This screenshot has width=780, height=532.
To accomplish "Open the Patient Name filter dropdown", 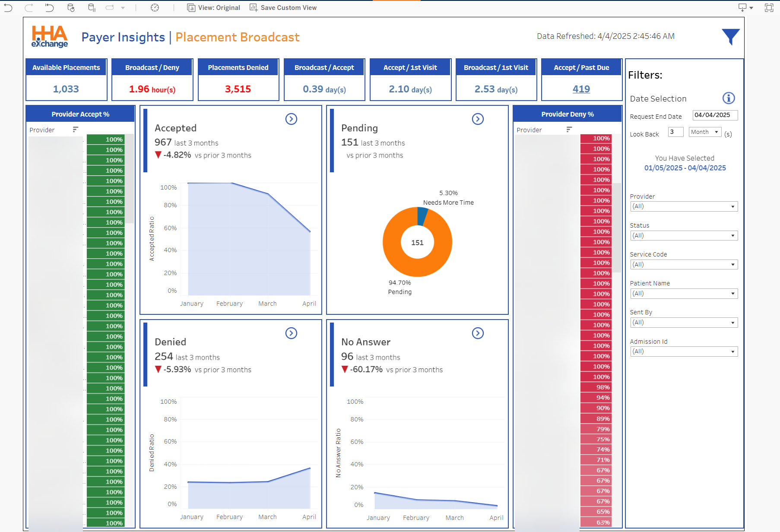I will pos(683,293).
